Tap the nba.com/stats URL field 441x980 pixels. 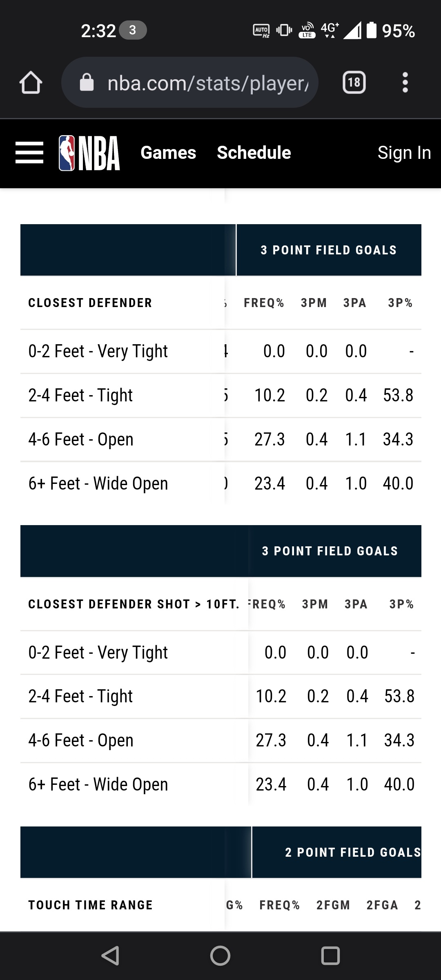(x=189, y=82)
